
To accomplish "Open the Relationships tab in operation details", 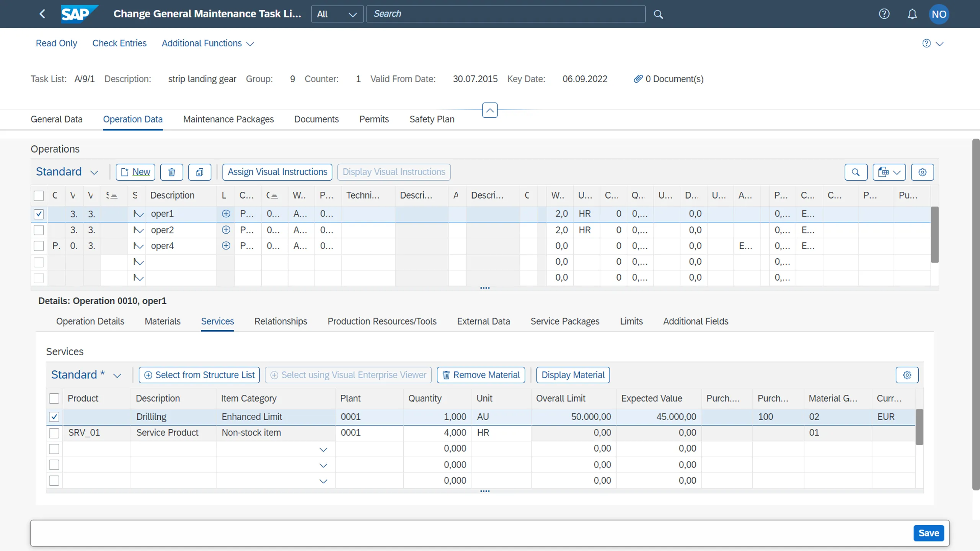I will (280, 321).
